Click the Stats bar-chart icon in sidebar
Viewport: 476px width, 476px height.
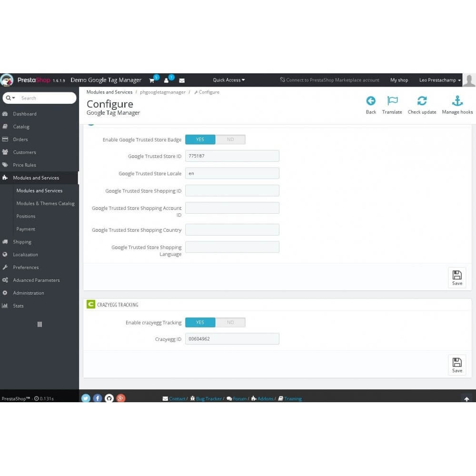click(x=5, y=306)
